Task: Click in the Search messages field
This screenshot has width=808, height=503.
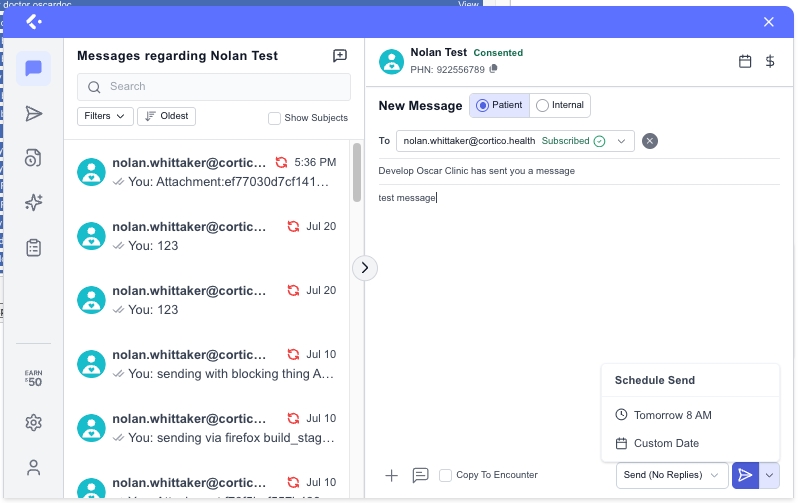Action: pyautogui.click(x=214, y=87)
